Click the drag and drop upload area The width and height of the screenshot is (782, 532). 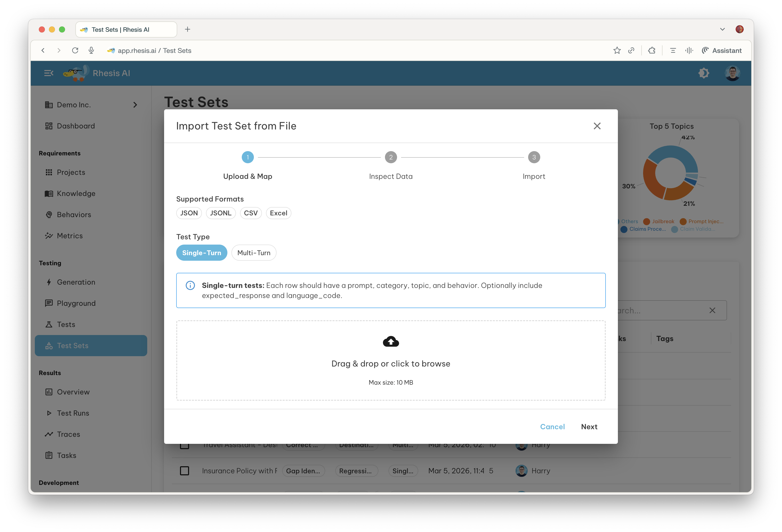click(391, 363)
